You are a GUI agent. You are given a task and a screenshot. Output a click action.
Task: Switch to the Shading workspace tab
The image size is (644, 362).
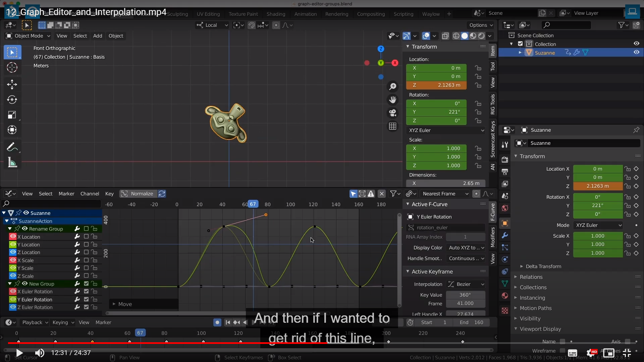tap(276, 14)
